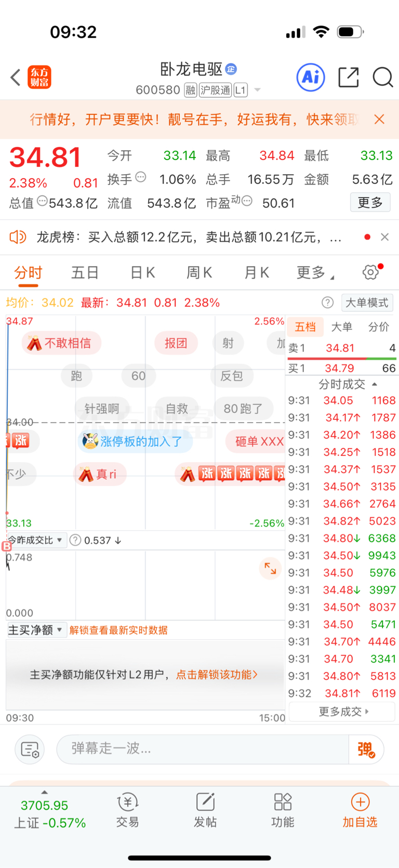Tap the L1 level tag
Image resolution: width=399 pixels, height=868 pixels.
point(241,90)
